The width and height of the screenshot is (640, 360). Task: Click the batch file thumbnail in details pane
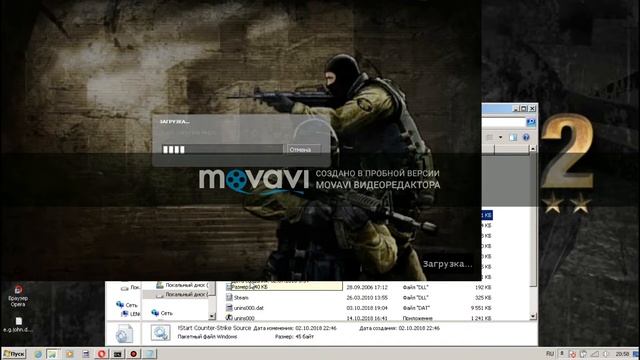(160, 333)
